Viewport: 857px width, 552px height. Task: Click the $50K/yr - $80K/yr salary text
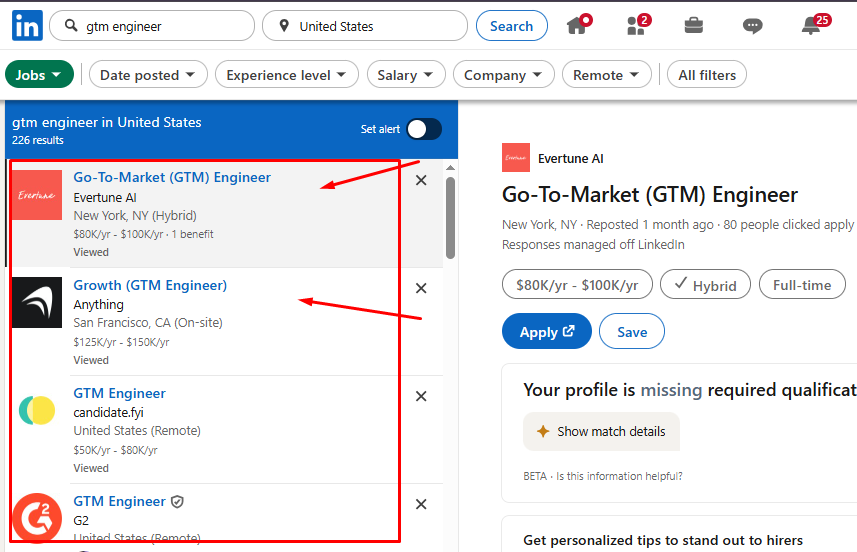click(115, 450)
